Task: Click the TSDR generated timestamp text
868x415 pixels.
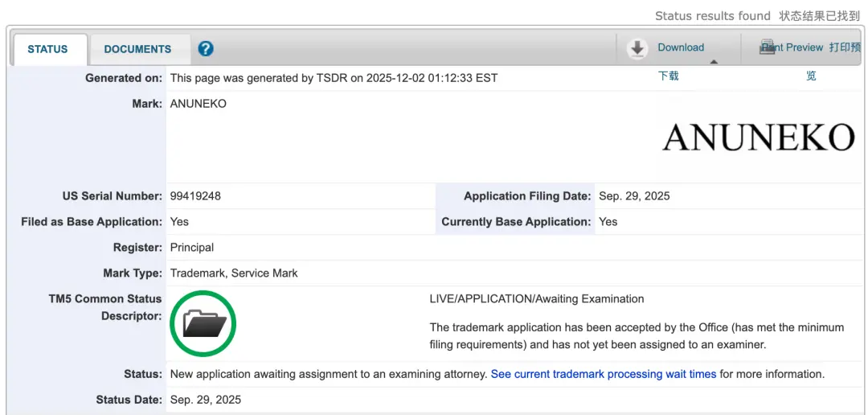Action: point(334,78)
